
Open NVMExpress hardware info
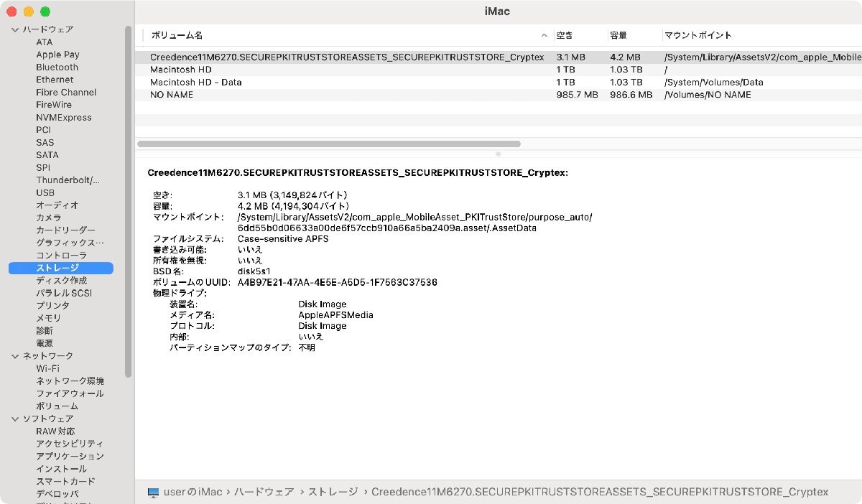click(x=64, y=118)
